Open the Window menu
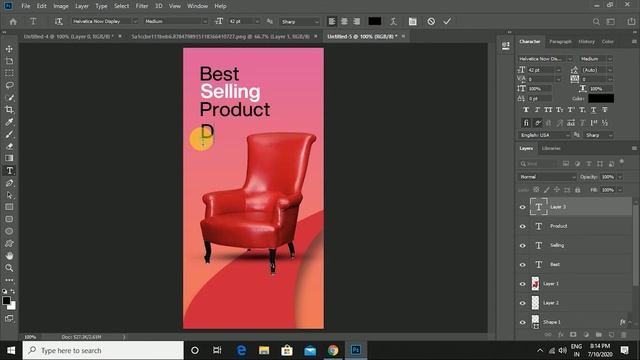The image size is (640, 360). pyautogui.click(x=198, y=6)
